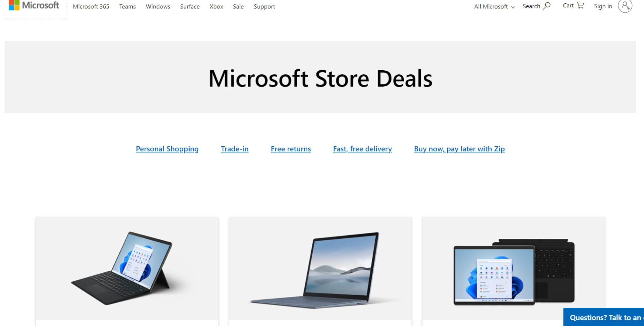Select Teams in the navigation bar
Screen dimensions: 644x326
pyautogui.click(x=128, y=6)
